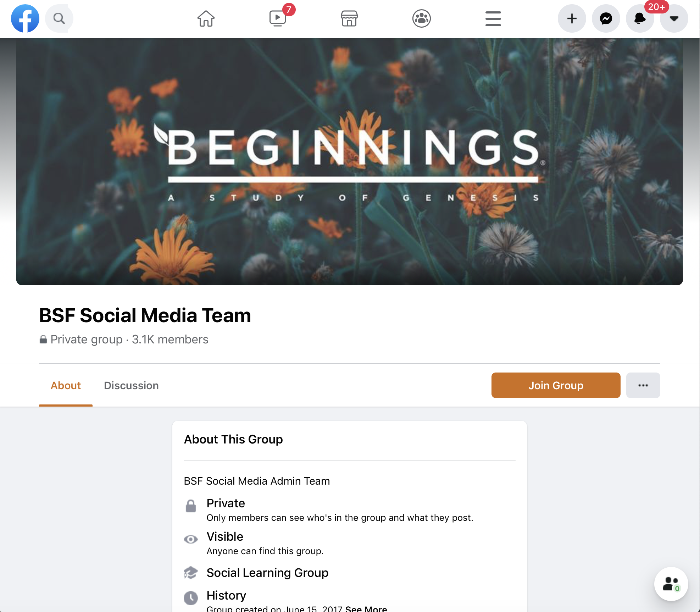Click the Private lock icon in About
Screen dimensions: 700x612
[x=191, y=506]
